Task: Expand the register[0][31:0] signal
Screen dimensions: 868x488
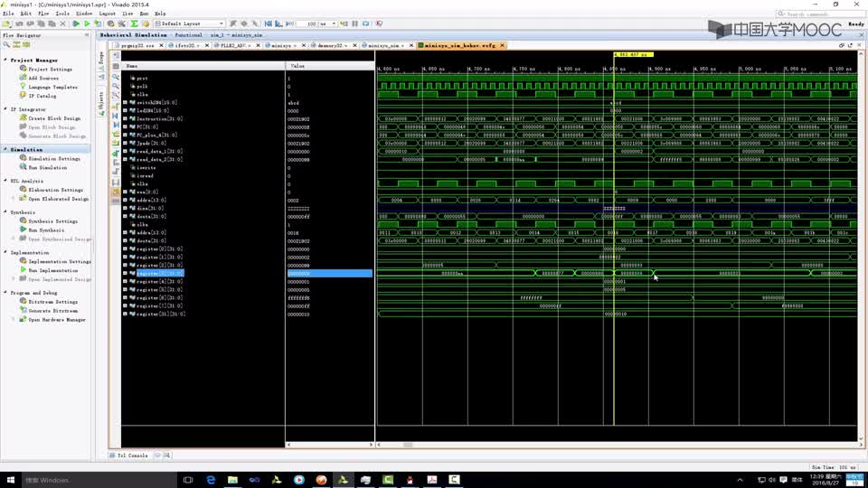Action: tap(125, 249)
